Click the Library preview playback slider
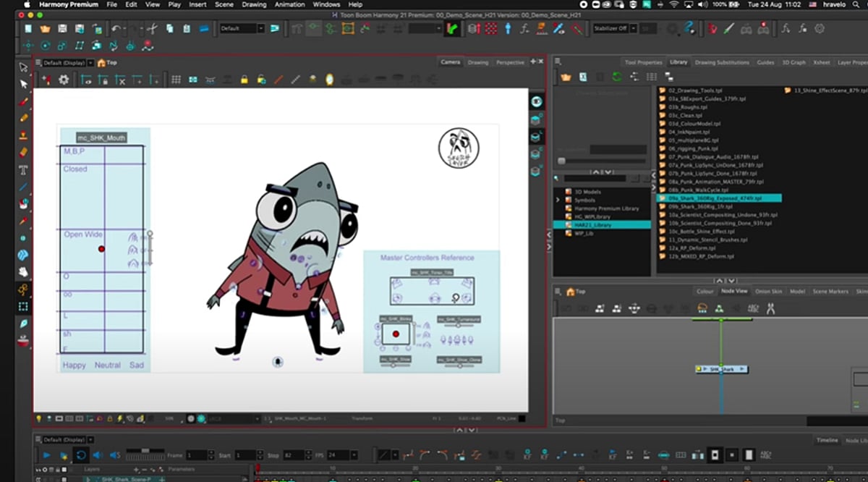868x482 pixels. click(x=602, y=161)
